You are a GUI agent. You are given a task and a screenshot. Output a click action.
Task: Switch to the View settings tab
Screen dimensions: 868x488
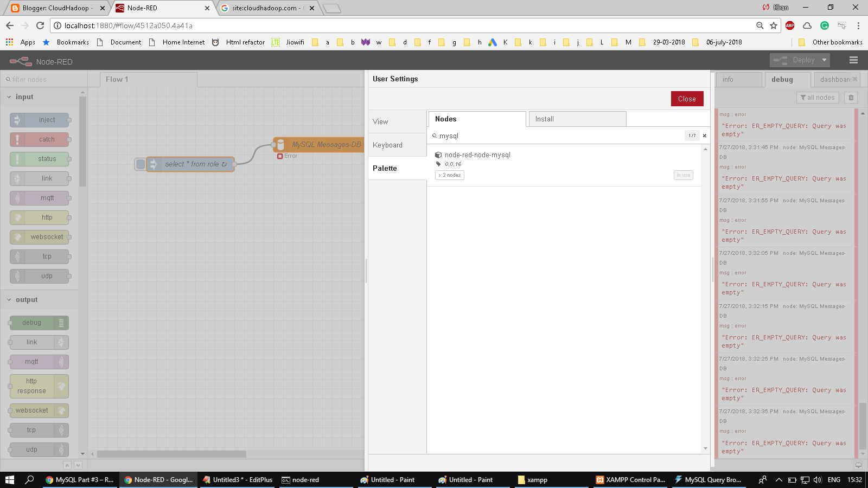click(397, 121)
